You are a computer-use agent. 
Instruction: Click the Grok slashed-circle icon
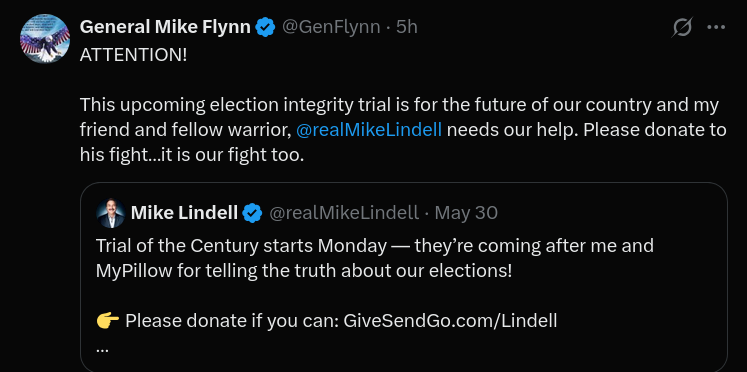click(x=682, y=28)
